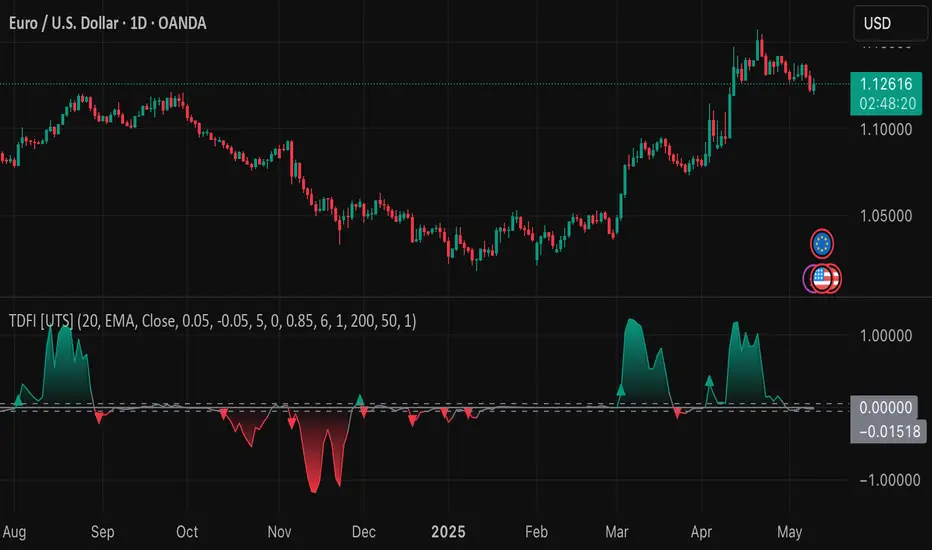Click the Oct label on time axis
The image size is (932, 550).
[x=187, y=532]
